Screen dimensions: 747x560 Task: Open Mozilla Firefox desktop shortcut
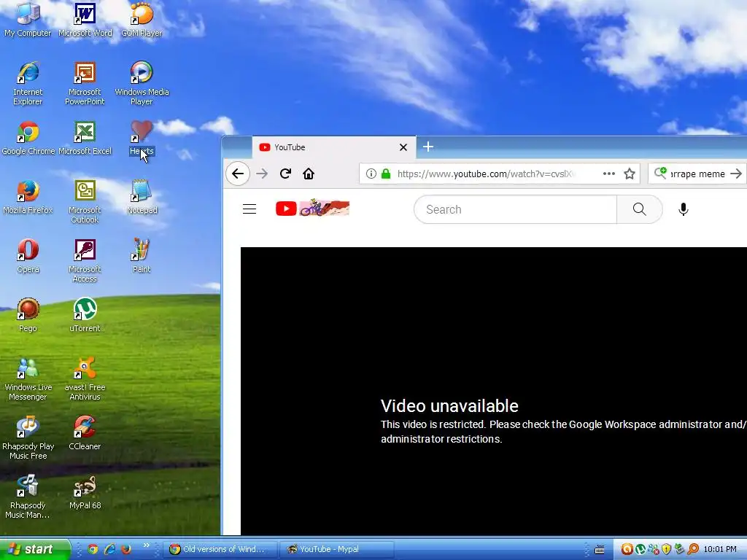(x=28, y=197)
